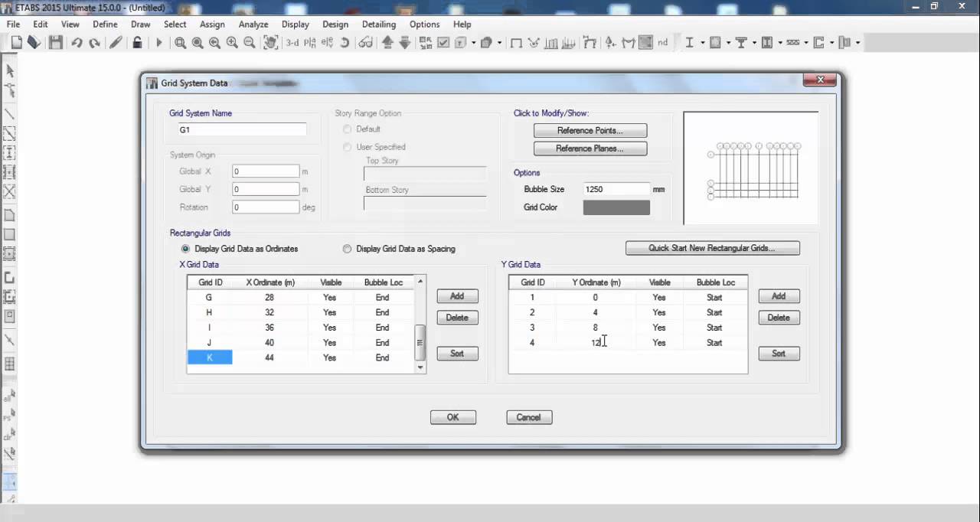
Task: Click Add button for X Grid Data
Action: tap(457, 296)
